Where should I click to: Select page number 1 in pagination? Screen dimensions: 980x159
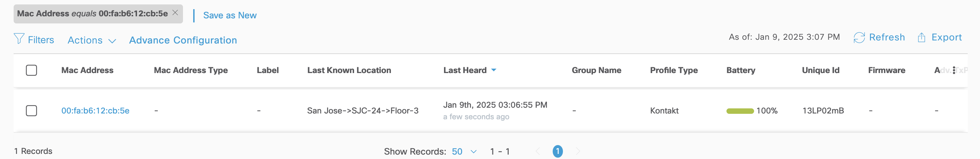click(558, 152)
